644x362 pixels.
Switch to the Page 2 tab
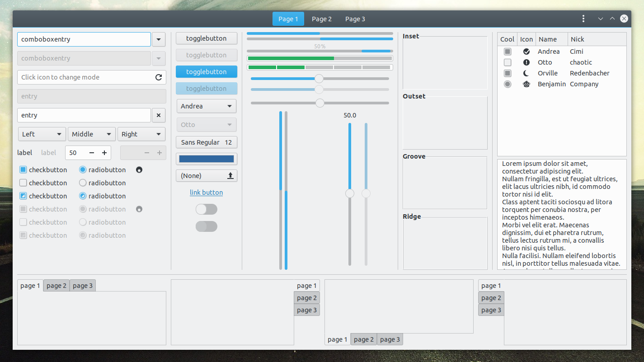click(322, 19)
